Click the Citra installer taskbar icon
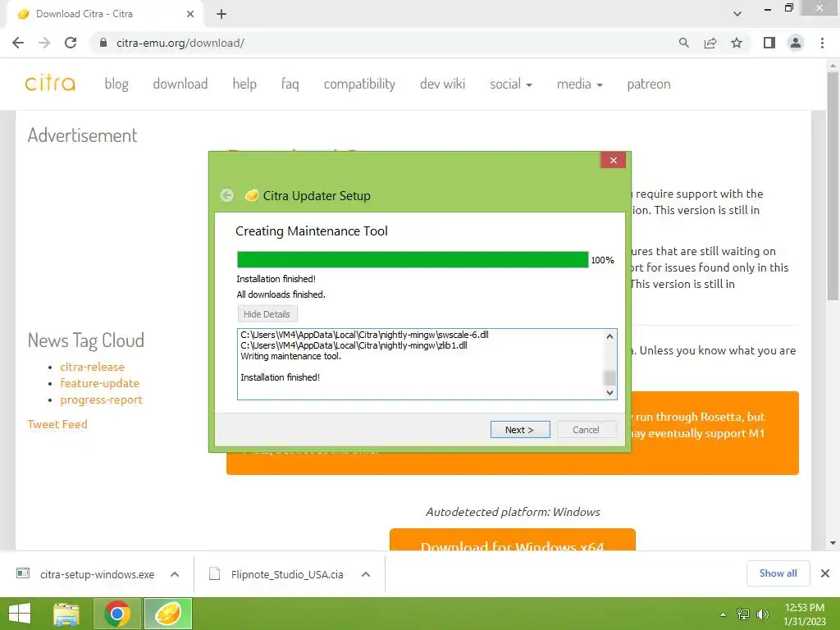This screenshot has width=840, height=630. tap(167, 614)
